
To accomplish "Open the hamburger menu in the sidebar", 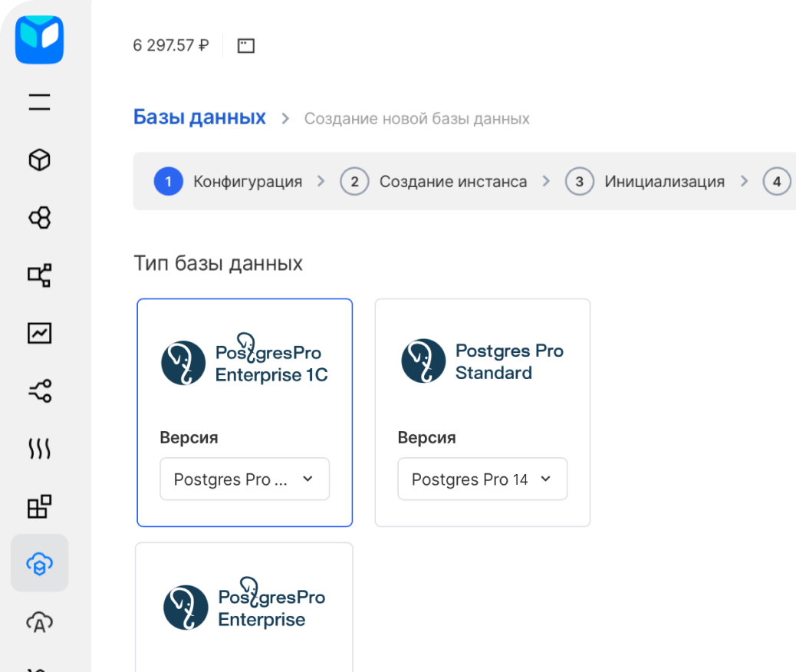I will pyautogui.click(x=40, y=102).
